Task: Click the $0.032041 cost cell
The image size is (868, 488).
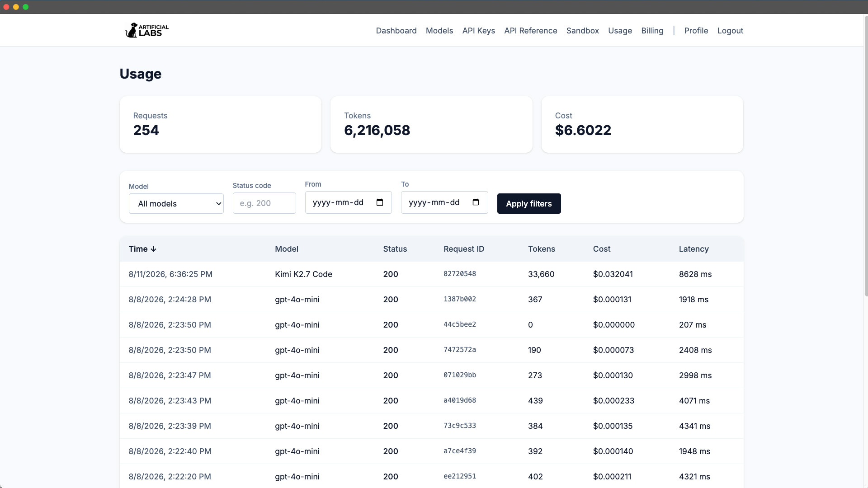Action: (613, 274)
